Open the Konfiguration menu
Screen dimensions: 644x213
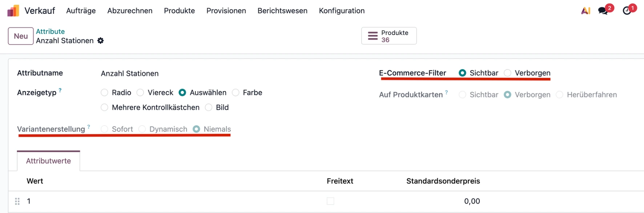click(341, 11)
